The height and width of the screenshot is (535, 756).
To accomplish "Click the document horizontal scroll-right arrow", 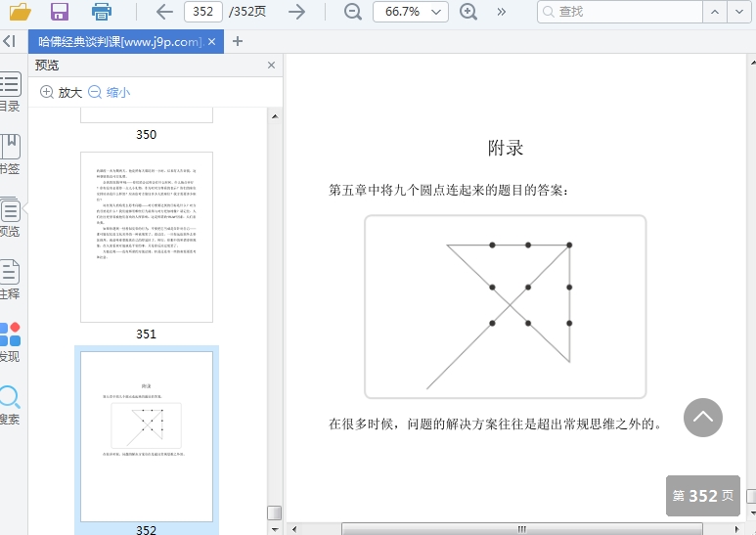I will pyautogui.click(x=736, y=529).
